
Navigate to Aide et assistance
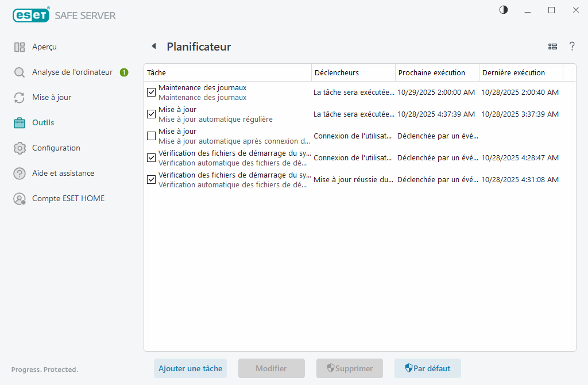point(64,173)
